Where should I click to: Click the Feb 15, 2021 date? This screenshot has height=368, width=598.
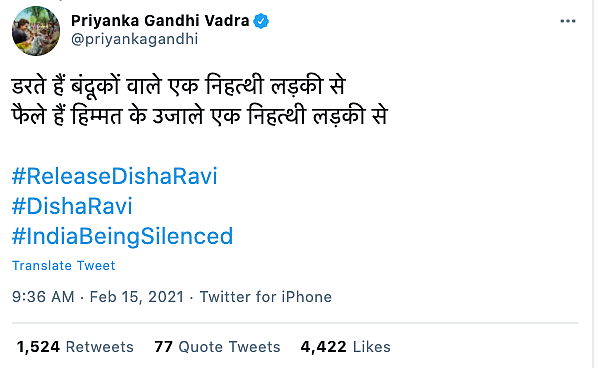tap(137, 297)
